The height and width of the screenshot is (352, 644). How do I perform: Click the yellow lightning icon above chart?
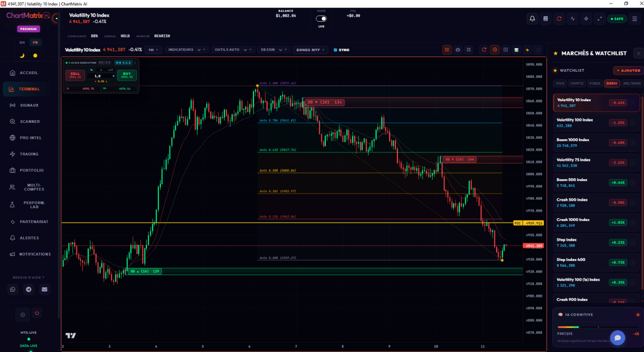tap(527, 50)
